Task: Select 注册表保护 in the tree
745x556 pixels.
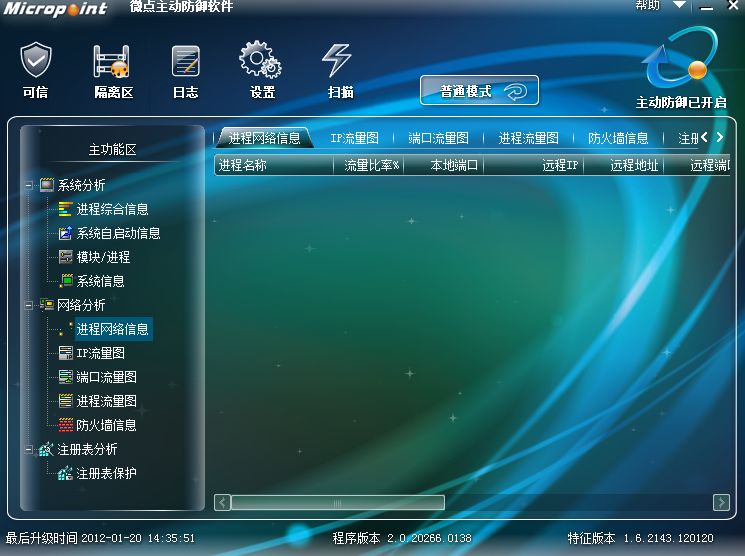Action: 106,473
